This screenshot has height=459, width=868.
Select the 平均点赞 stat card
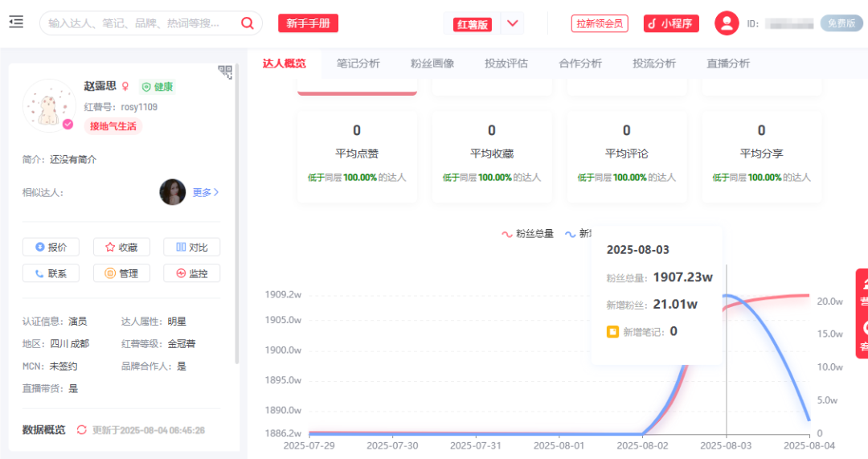357,156
